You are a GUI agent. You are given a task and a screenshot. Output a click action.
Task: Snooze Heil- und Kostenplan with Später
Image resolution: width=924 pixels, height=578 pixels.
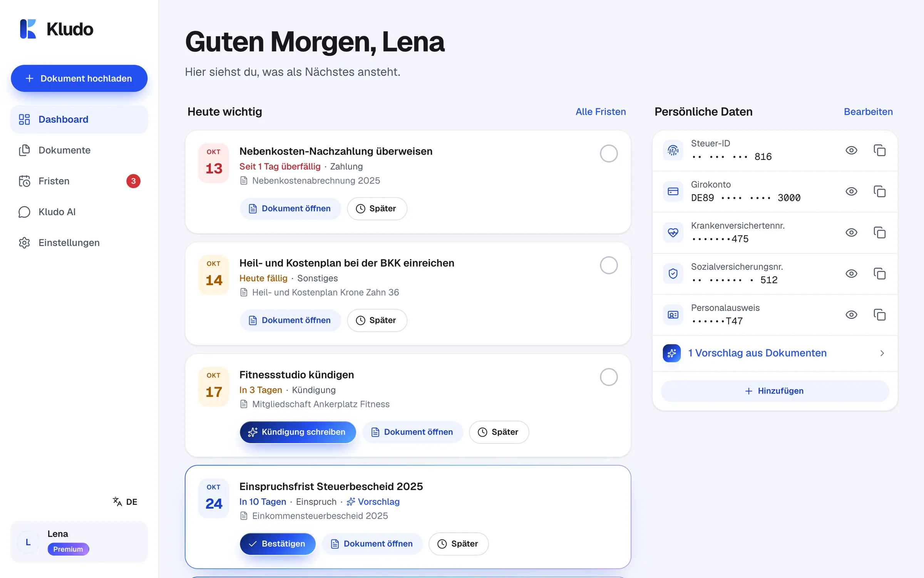point(377,320)
